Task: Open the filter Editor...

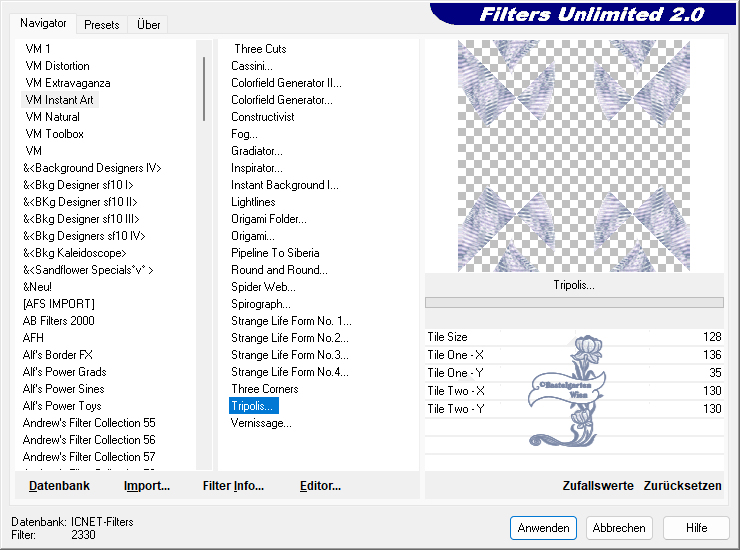Action: click(320, 486)
